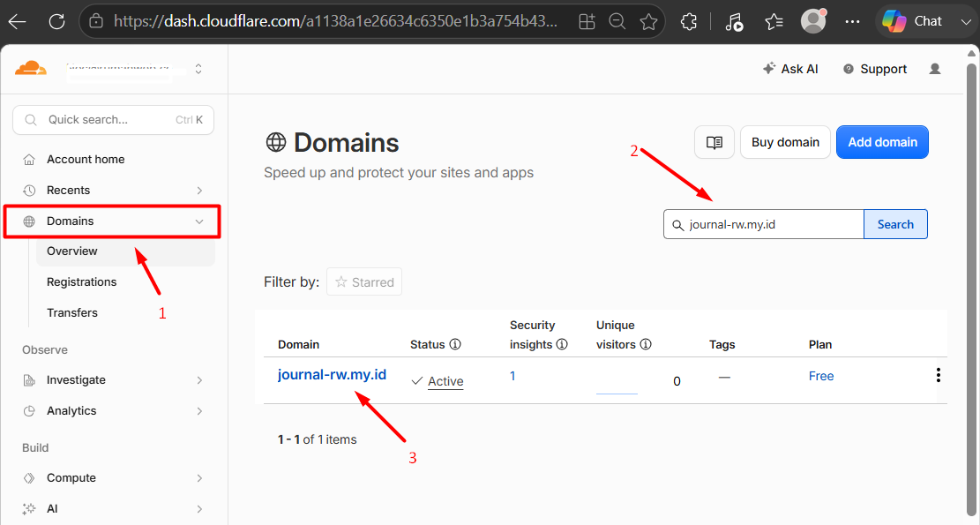Screen dimensions: 980x525
Task: Open Investigate in the sidebar
Action: (76, 380)
